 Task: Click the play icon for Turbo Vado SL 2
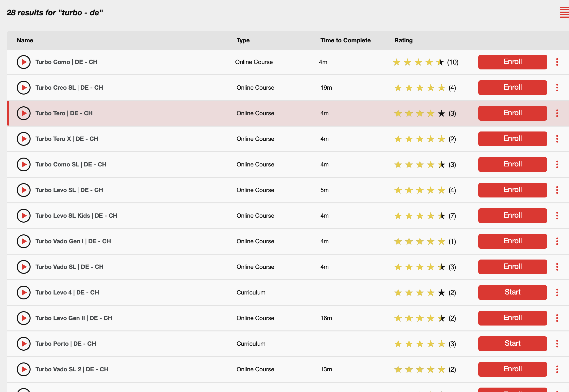click(24, 369)
